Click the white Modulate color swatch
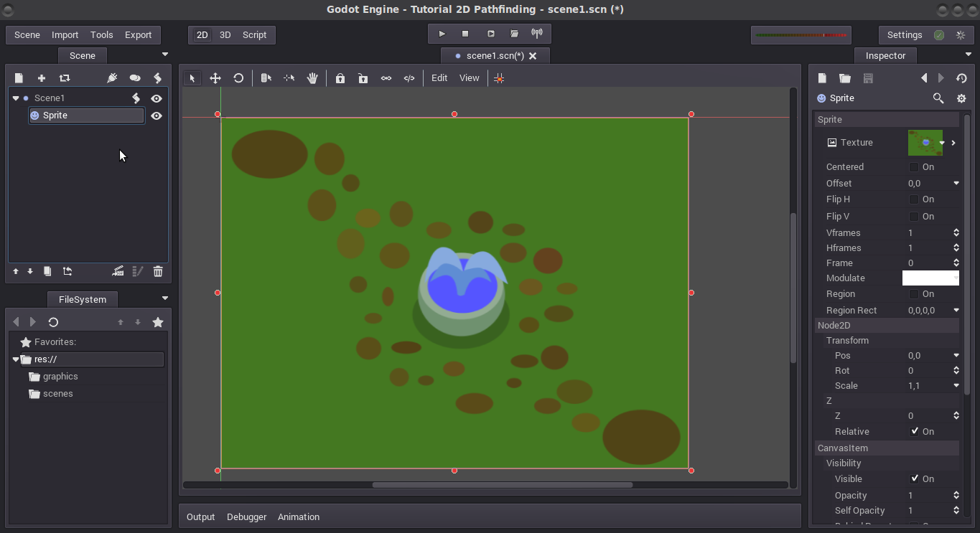 click(x=930, y=278)
